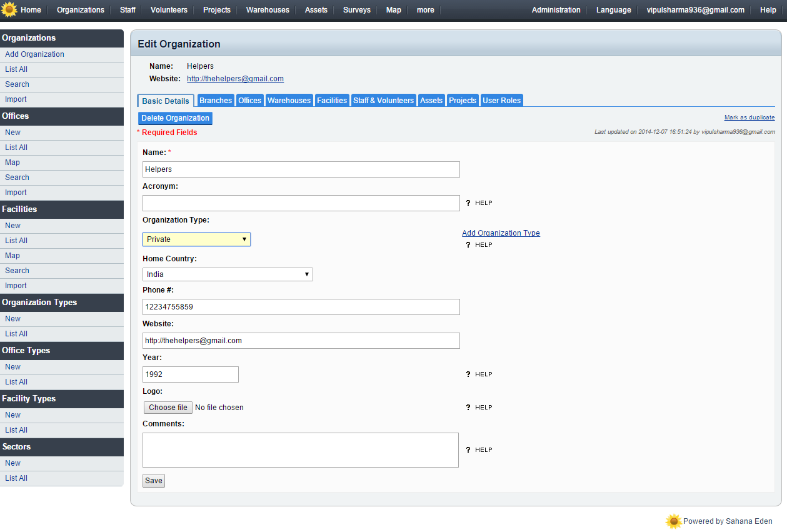Click the Comments field help icon
Screen dimensions: 787x532
click(468, 450)
